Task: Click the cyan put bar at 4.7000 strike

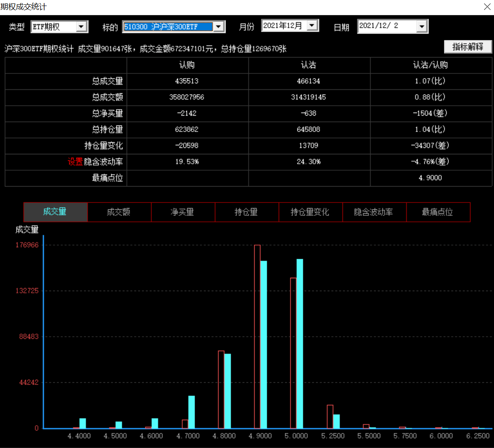Action: coord(192,412)
